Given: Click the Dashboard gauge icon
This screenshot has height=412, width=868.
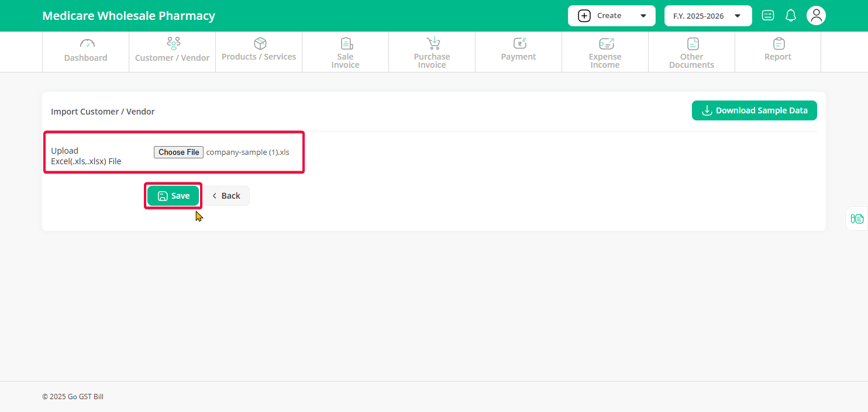Looking at the screenshot, I should (87, 43).
